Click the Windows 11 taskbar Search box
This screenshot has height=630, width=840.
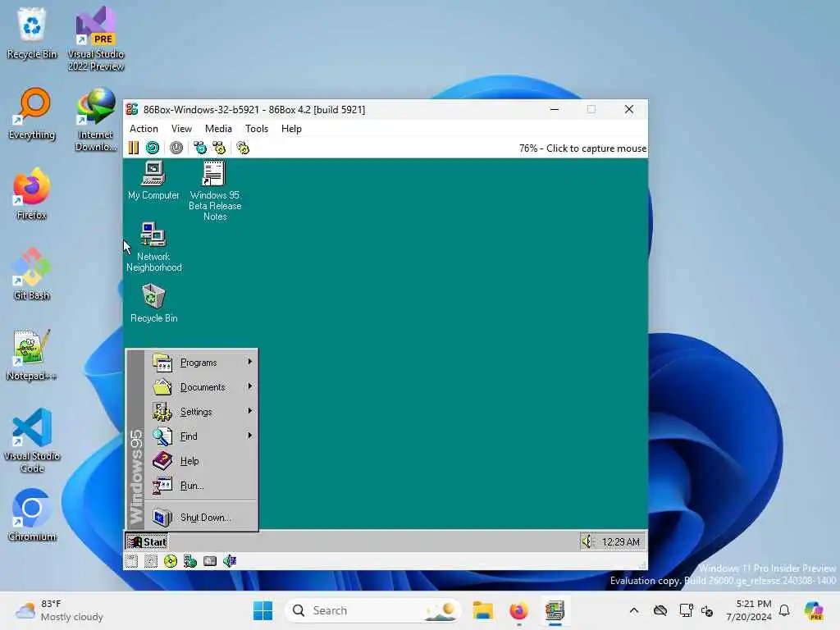tap(373, 610)
